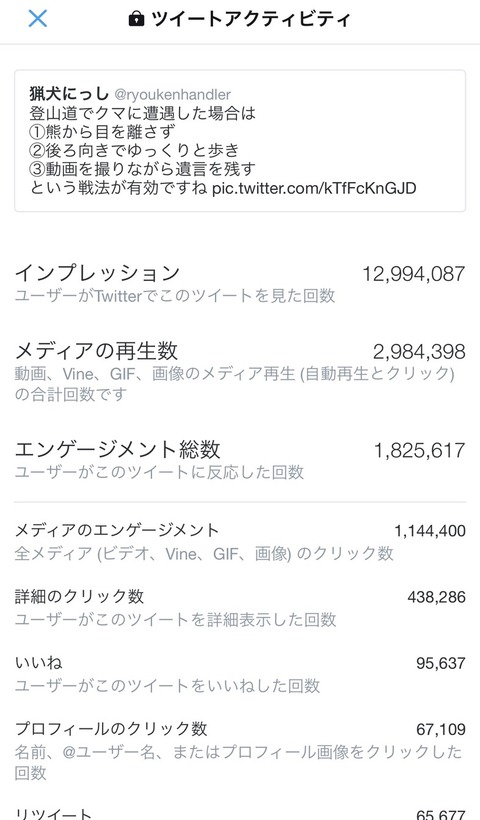Tap the quoted tweet card text
Image resolution: width=480 pixels, height=820 pixels.
240,141
